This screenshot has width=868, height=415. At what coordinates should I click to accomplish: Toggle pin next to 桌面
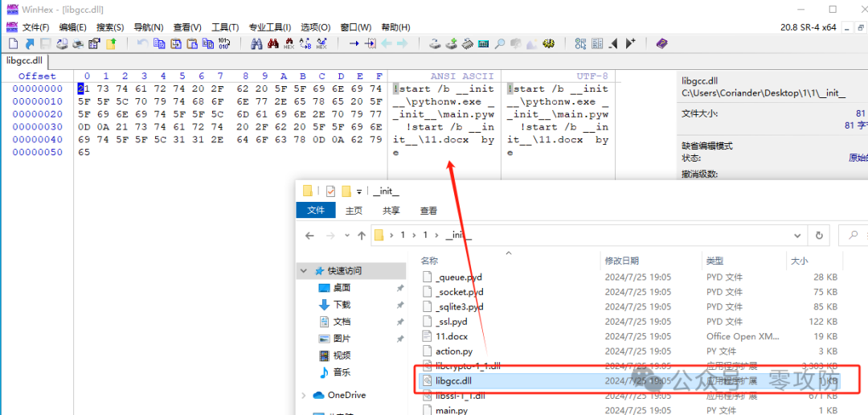pos(399,288)
